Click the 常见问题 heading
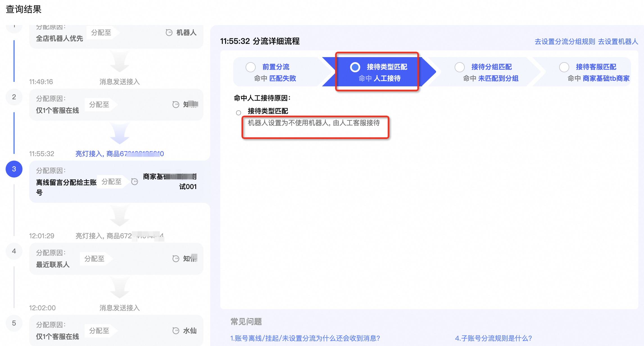Screen dimensions: 644x346 (246, 322)
